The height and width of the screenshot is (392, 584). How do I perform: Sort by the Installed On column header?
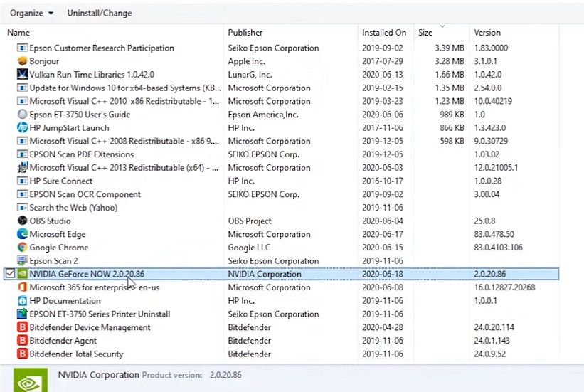coord(384,33)
